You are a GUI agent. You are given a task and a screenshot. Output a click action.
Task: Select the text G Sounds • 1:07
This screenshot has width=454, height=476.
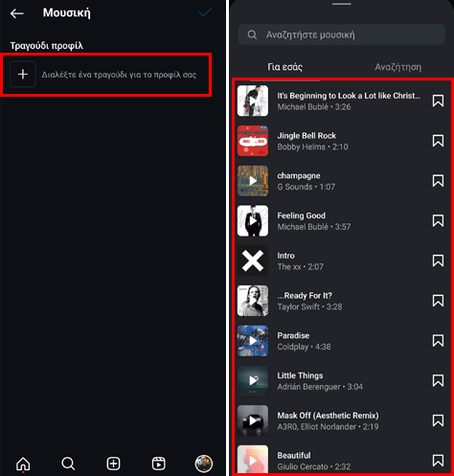306,187
